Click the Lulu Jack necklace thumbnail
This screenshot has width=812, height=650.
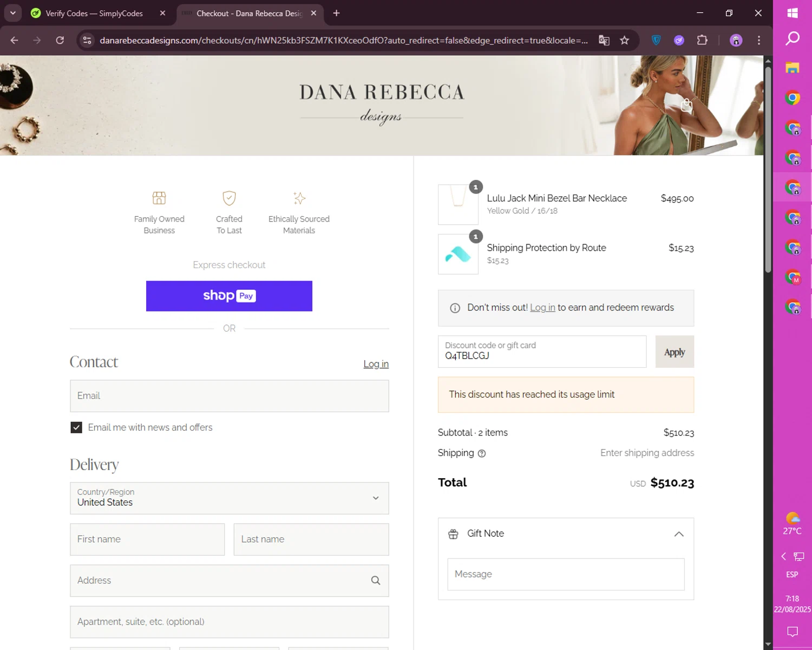coord(458,204)
